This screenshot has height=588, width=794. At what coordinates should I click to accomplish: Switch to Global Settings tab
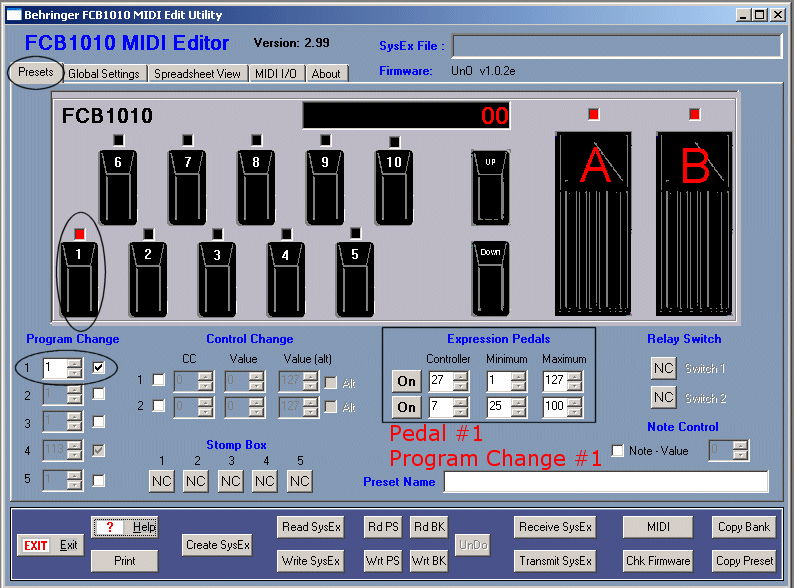click(104, 73)
